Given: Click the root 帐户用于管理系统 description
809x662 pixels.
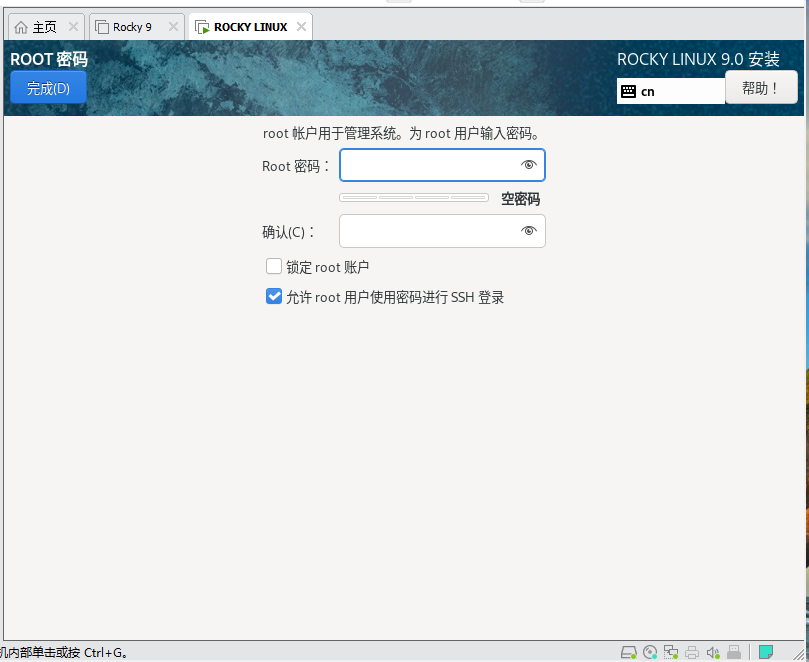Looking at the screenshot, I should click(401, 134).
